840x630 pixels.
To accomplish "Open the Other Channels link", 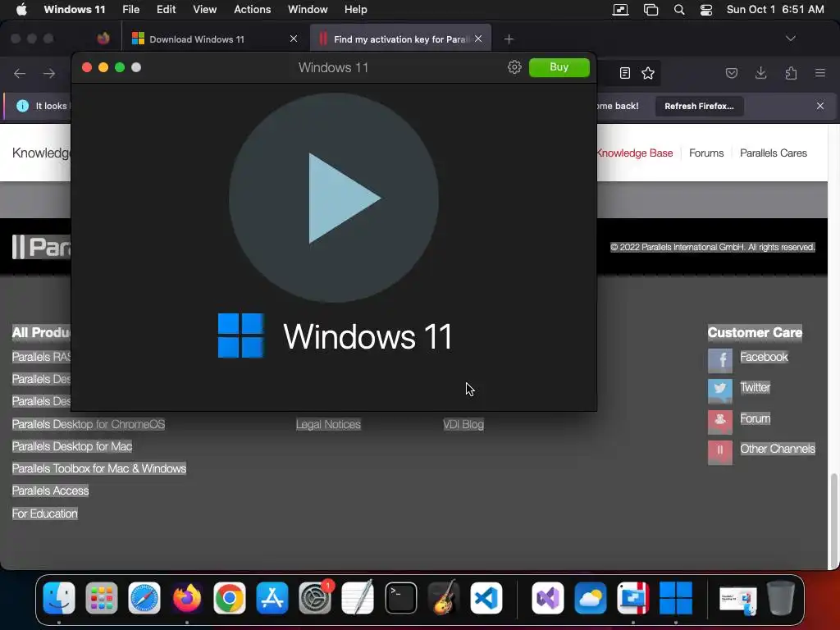I will click(x=778, y=449).
